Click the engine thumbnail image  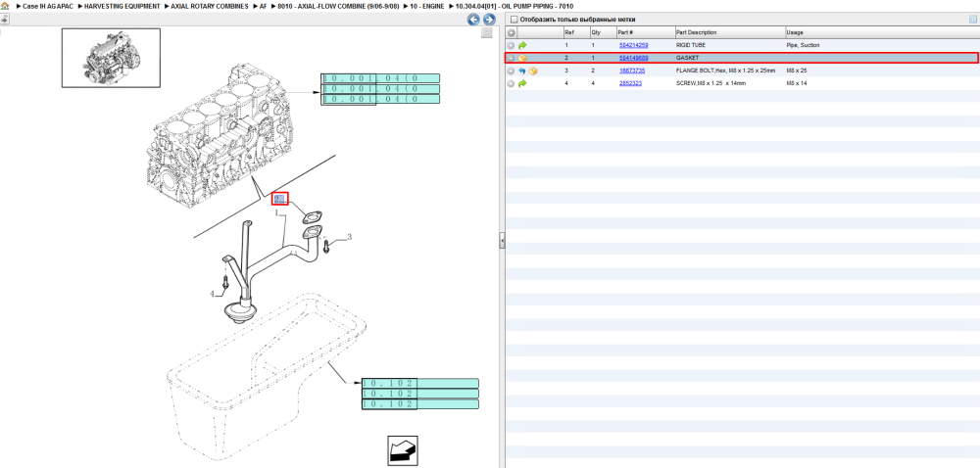(111, 58)
